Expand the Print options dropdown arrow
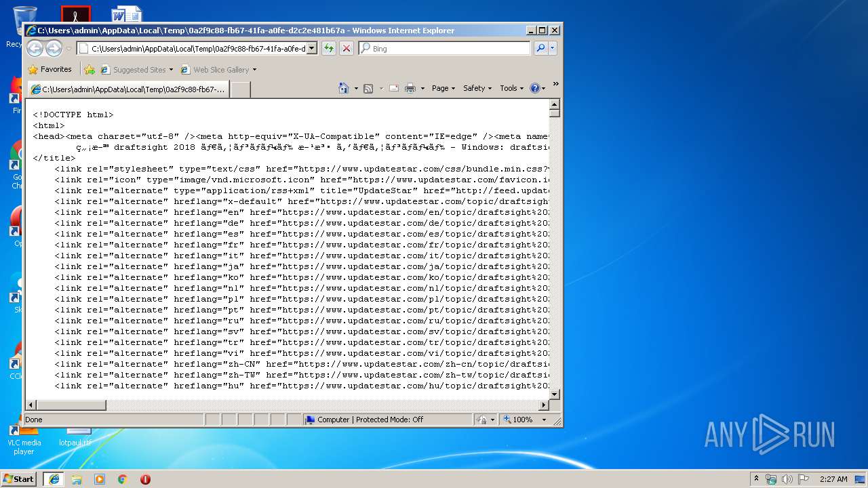This screenshot has height=488, width=868. (x=422, y=88)
